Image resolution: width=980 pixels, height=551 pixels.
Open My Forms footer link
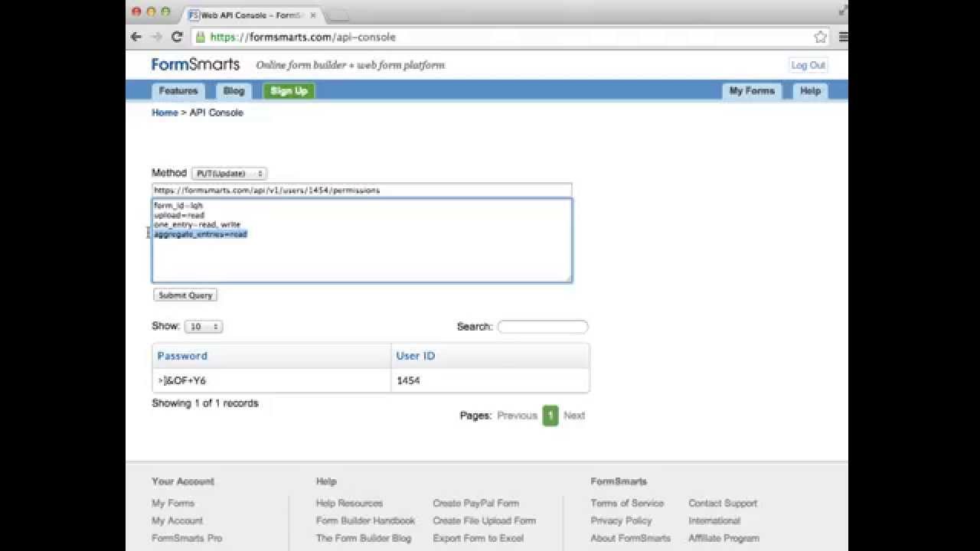[x=173, y=503]
